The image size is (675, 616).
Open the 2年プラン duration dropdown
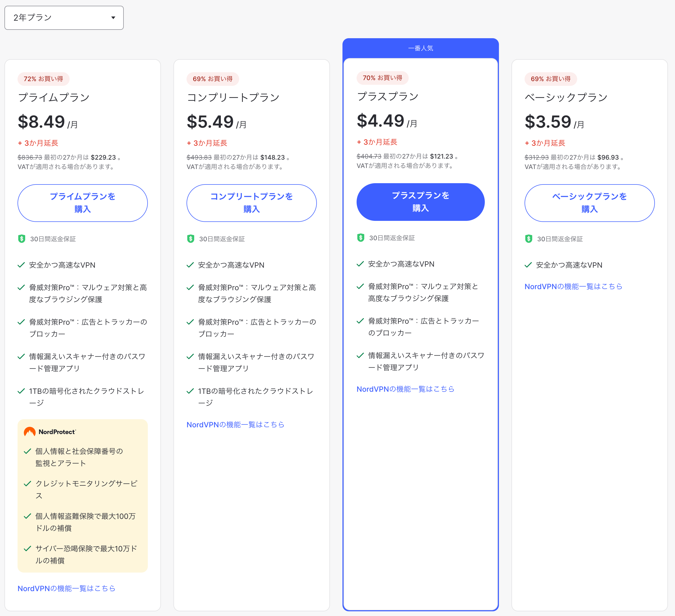64,18
